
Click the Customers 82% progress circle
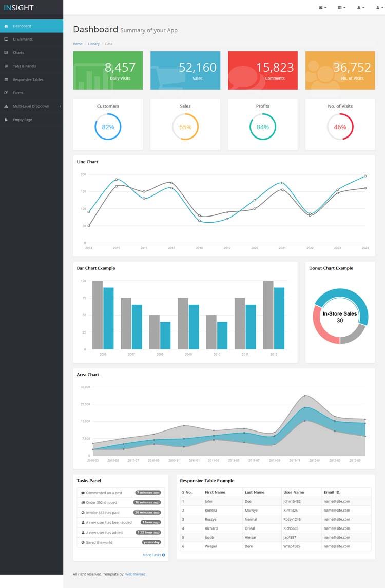(x=108, y=127)
